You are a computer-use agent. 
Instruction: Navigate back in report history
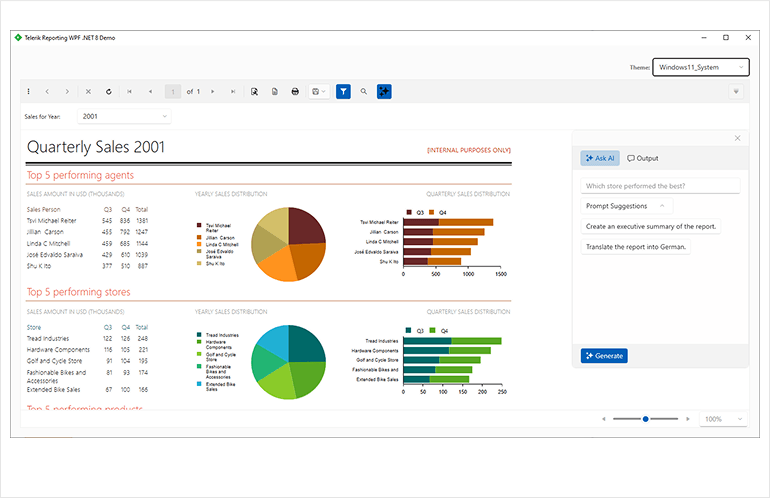(47, 91)
